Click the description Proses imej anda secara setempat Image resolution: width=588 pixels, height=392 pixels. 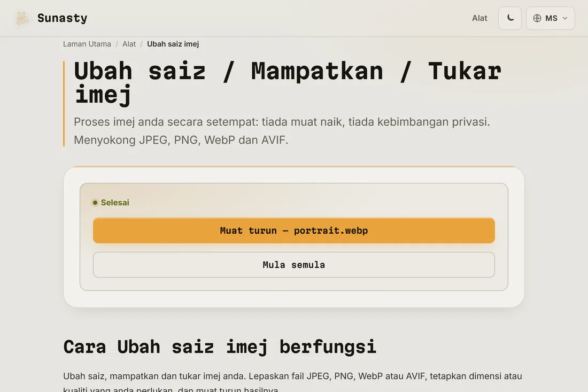[282, 122]
